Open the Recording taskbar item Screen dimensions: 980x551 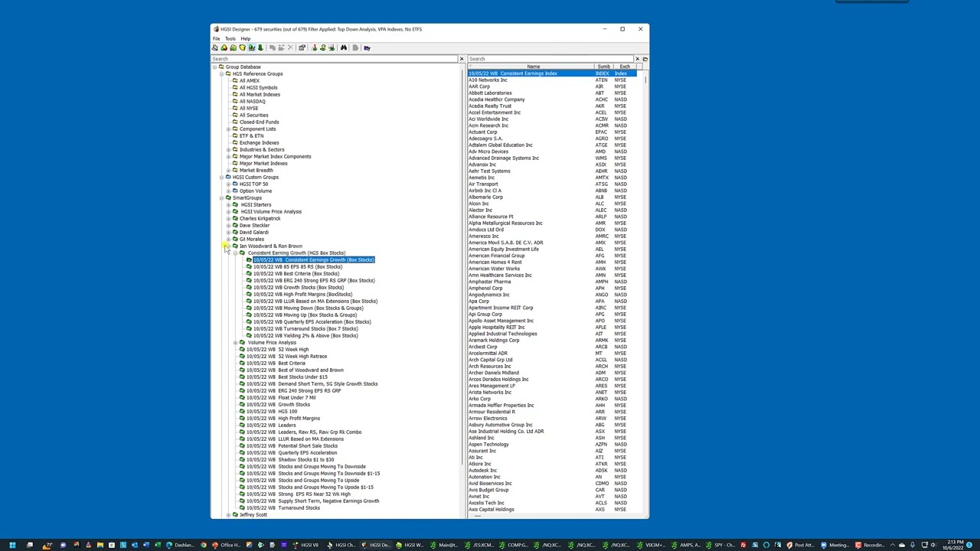coord(870,545)
